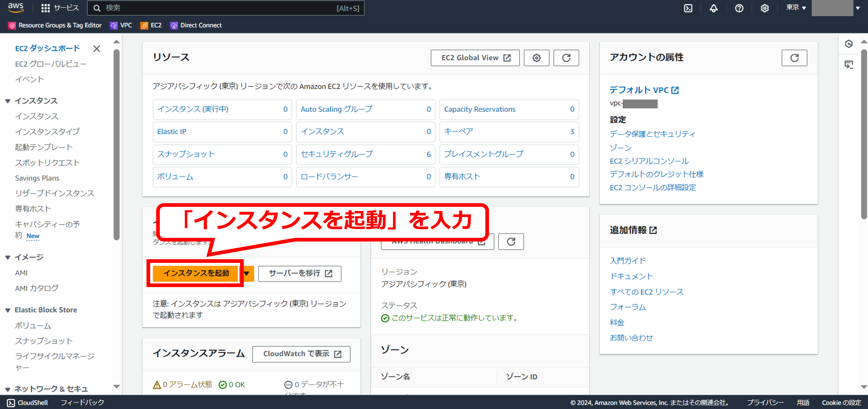
Task: Open the region selector 東京
Action: [x=796, y=7]
